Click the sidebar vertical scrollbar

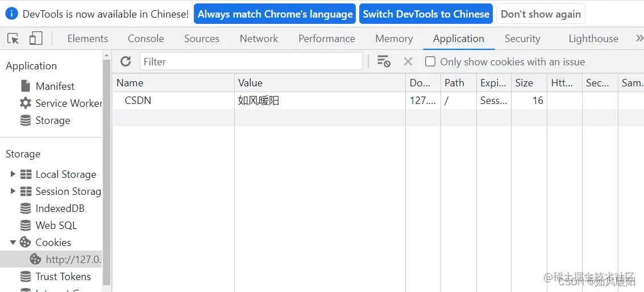tap(107, 173)
